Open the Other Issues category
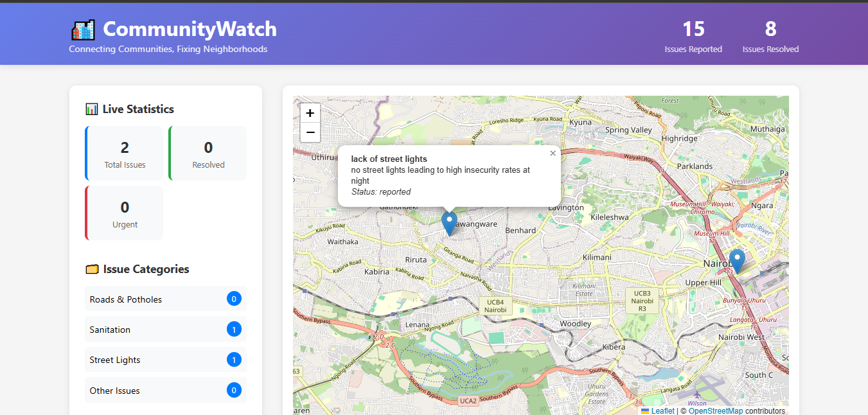The image size is (868, 415). tap(165, 390)
